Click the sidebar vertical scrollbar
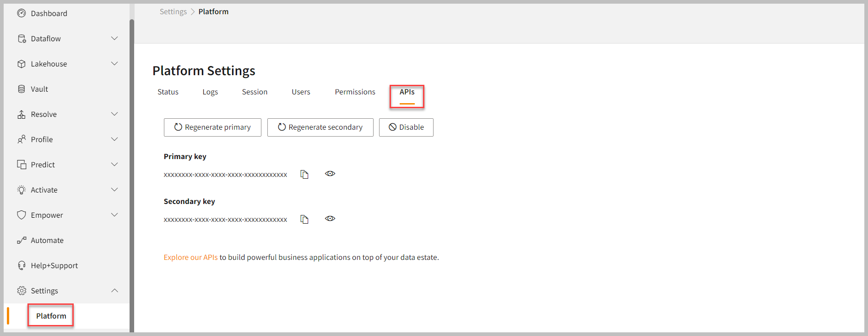868x336 pixels. coord(132,174)
